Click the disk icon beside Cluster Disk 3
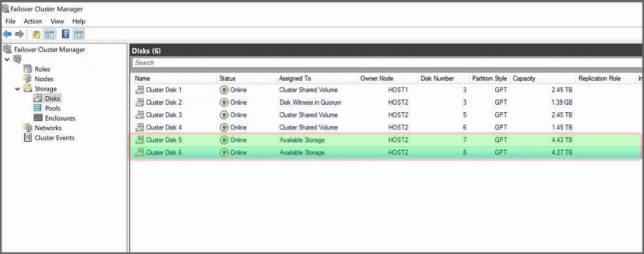Image resolution: width=644 pixels, height=254 pixels. (x=140, y=115)
